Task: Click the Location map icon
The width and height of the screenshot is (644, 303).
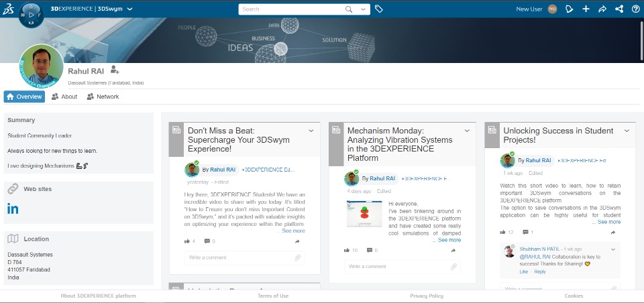Action: pos(13,239)
